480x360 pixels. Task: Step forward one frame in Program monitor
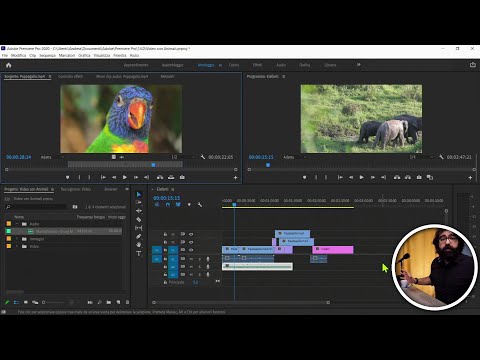pyautogui.click(x=373, y=177)
